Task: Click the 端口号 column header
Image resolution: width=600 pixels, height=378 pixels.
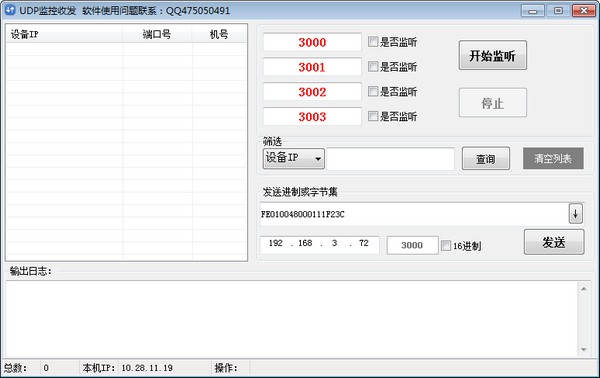Action: point(157,34)
